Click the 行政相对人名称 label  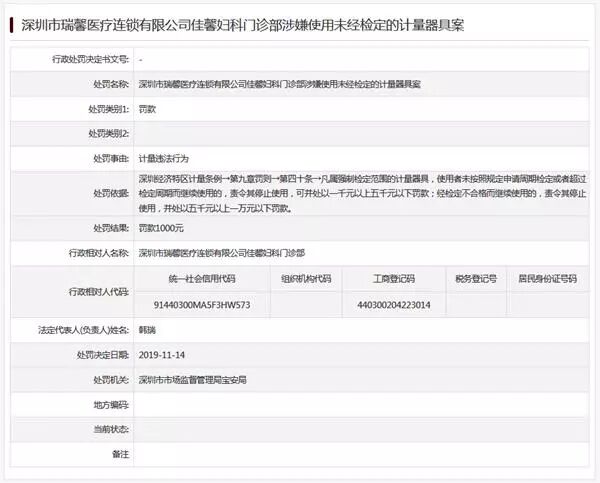coord(99,253)
